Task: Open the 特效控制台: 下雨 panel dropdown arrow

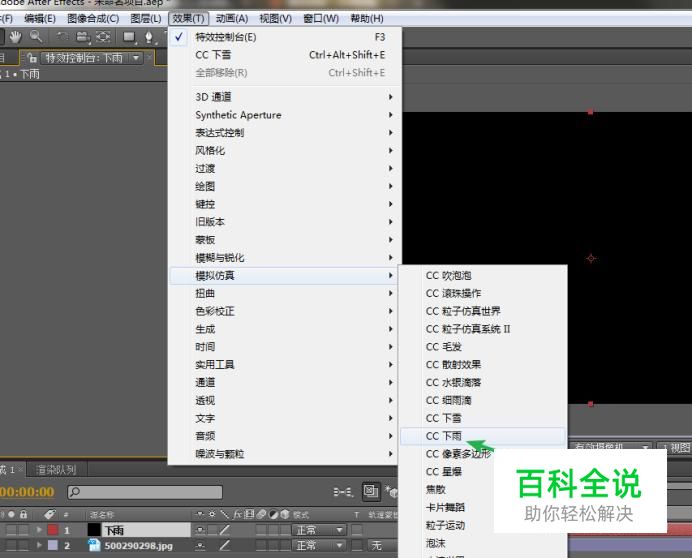Action: click(136, 57)
